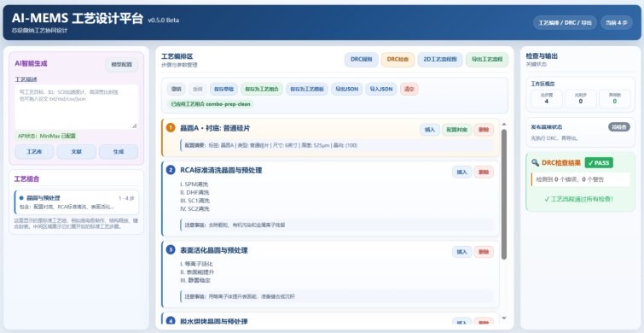644x333 pixels.
Task: Click the 脱水烘烤晶圆与预处理 title
Action: click(x=214, y=321)
